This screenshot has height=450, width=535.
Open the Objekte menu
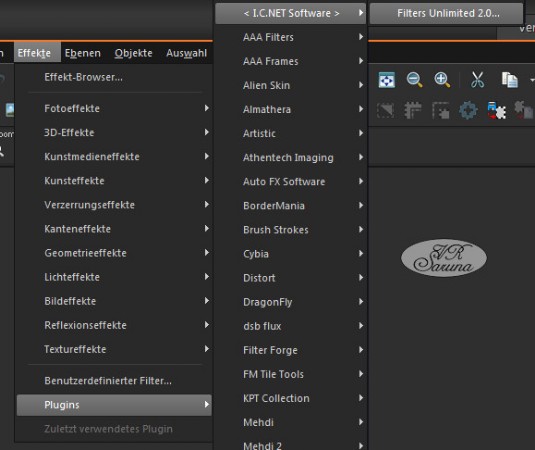133,53
